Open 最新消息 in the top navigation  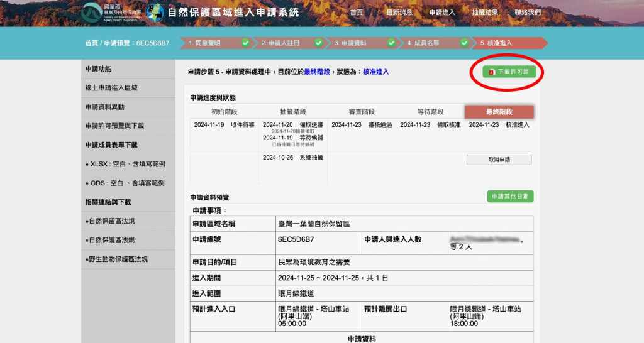click(399, 13)
